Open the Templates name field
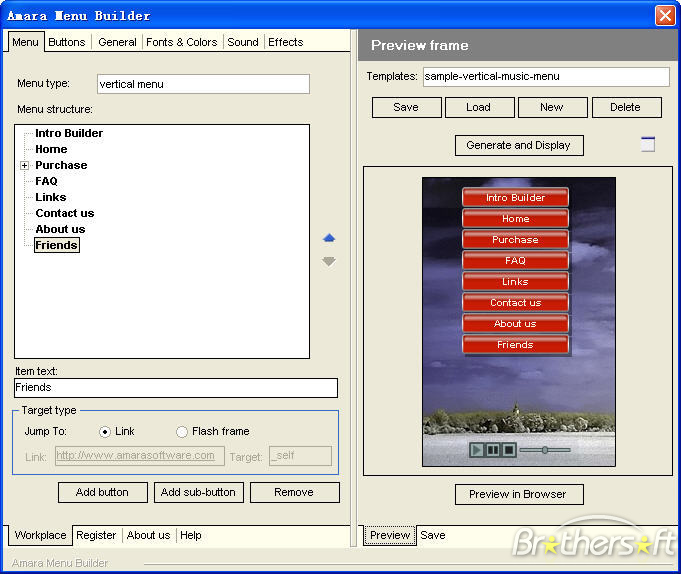Image resolution: width=681 pixels, height=574 pixels. point(545,76)
